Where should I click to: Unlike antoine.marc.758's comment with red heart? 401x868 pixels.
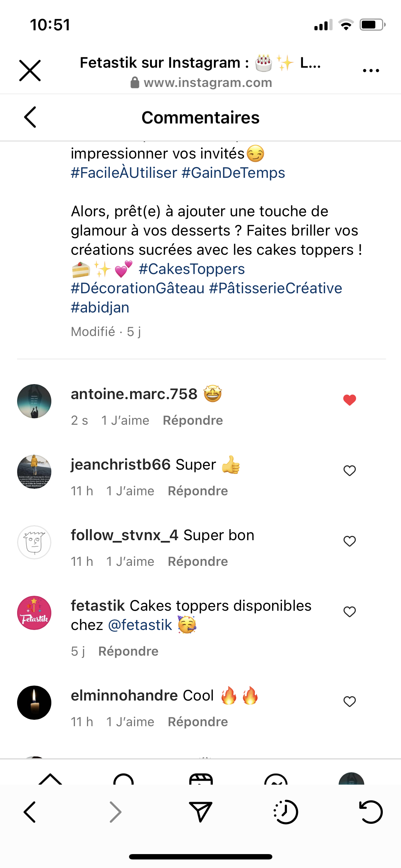coord(349,400)
